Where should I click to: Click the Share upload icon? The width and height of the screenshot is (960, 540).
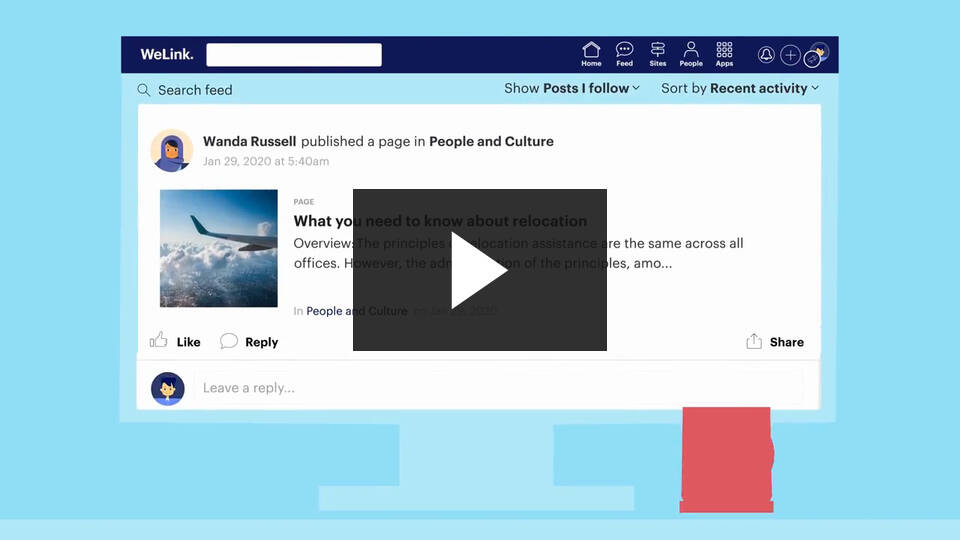point(754,341)
